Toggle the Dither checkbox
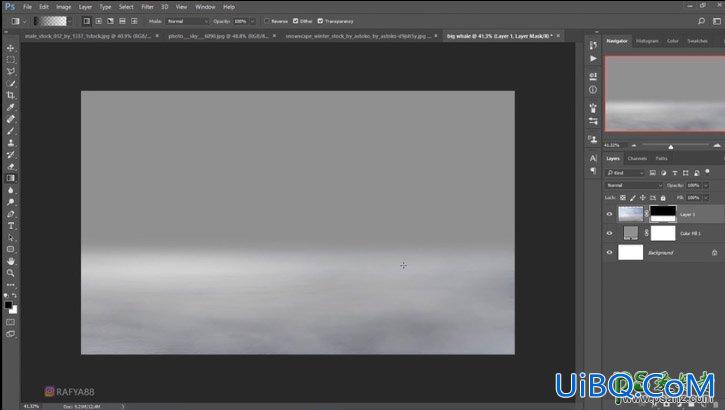The image size is (725, 410). coord(296,21)
